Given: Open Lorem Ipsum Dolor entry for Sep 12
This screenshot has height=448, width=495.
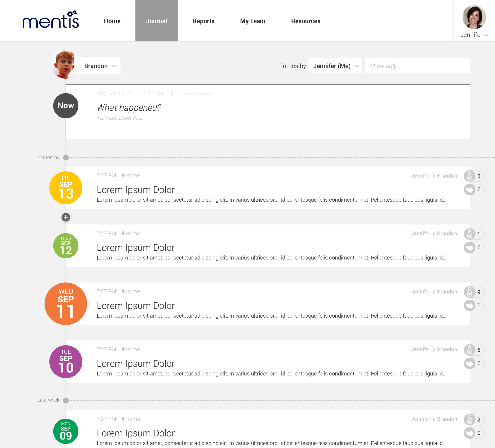Looking at the screenshot, I should (x=136, y=248).
